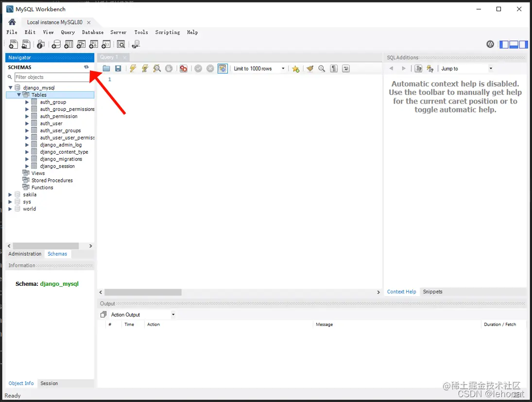Open the Database menu
The width and height of the screenshot is (532, 402).
point(93,32)
